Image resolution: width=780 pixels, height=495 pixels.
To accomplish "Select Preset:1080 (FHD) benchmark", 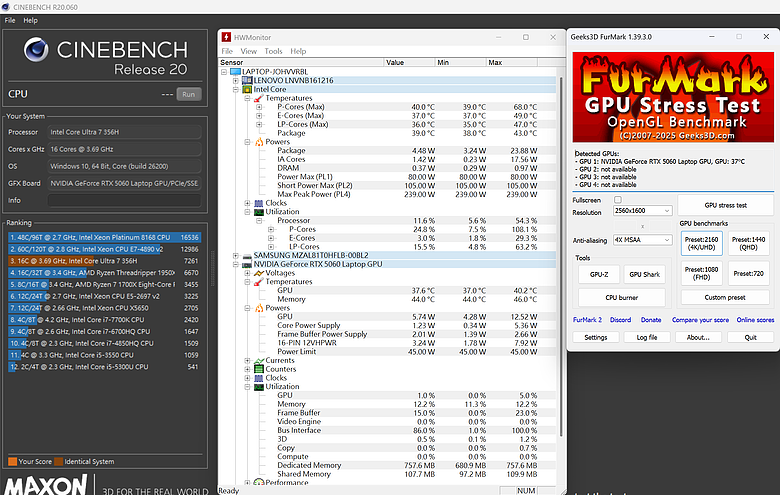I will 701,273.
